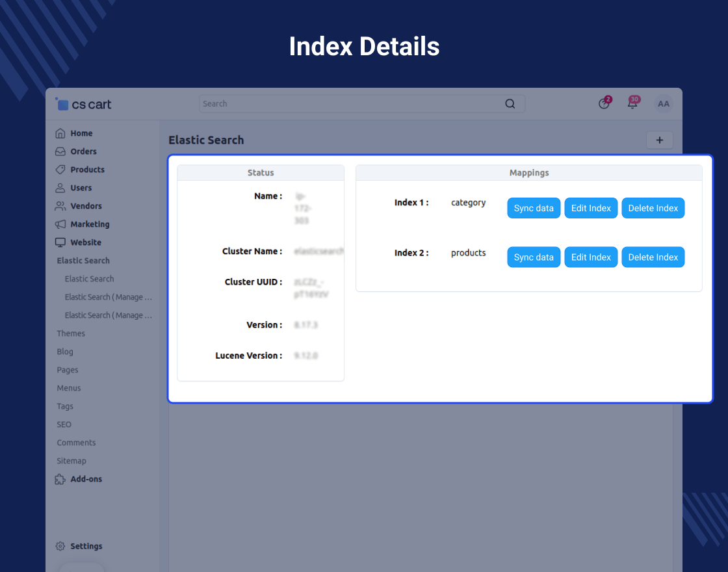728x572 pixels.
Task: Sync data for the category index
Action: [x=534, y=208]
